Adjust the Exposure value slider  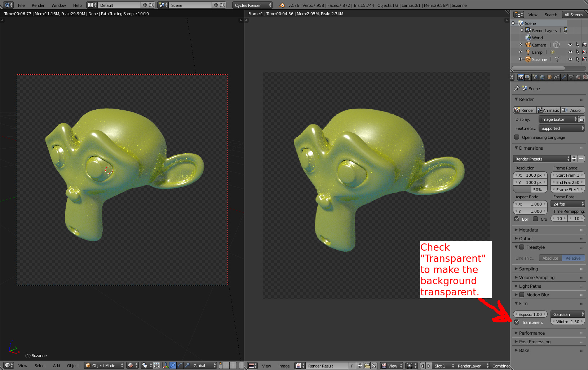530,314
